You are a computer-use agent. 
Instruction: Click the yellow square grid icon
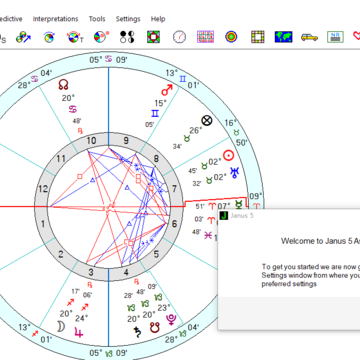(257, 37)
